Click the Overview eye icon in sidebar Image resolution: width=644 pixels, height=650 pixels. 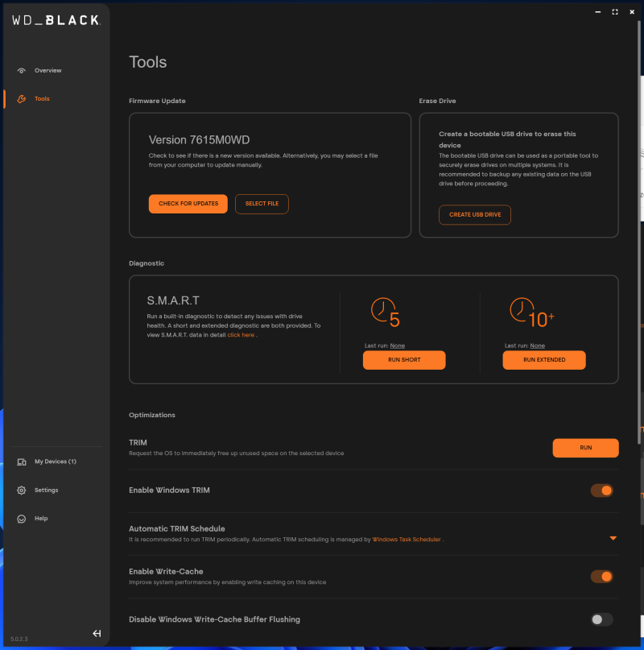point(22,71)
